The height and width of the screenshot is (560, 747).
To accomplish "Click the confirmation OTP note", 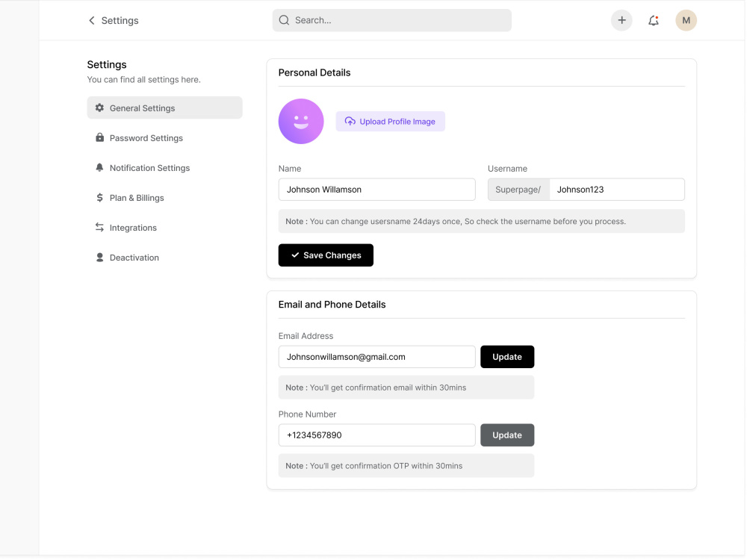I will point(406,466).
